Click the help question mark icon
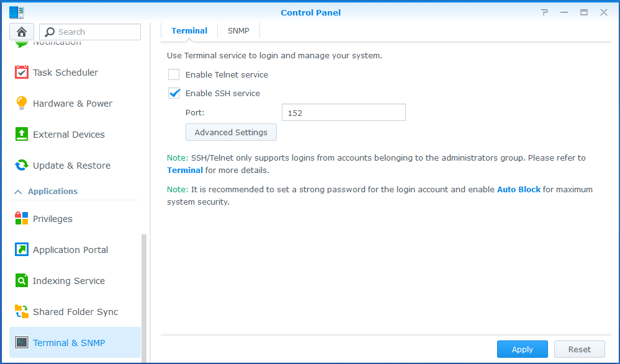Image resolution: width=620 pixels, height=364 pixels. click(544, 12)
